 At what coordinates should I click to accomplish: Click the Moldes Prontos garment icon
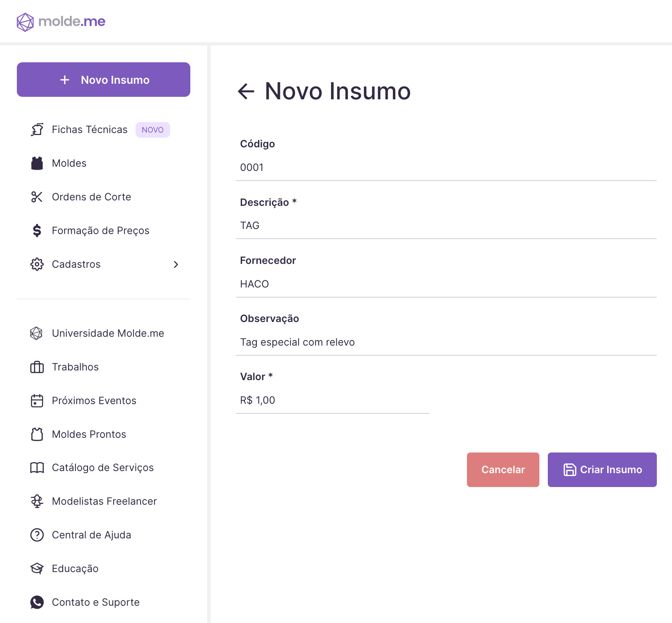click(37, 434)
